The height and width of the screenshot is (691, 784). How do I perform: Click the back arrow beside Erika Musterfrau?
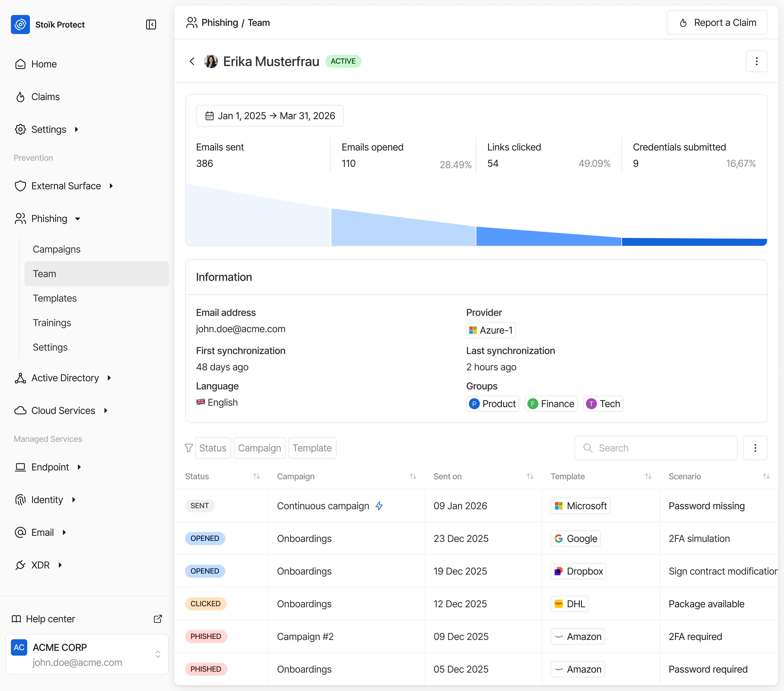click(192, 61)
